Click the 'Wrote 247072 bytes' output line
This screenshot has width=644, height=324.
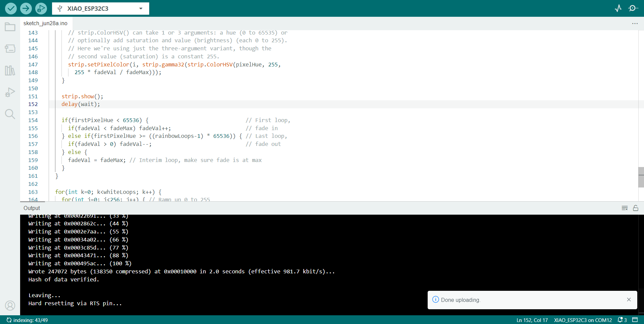click(x=181, y=271)
